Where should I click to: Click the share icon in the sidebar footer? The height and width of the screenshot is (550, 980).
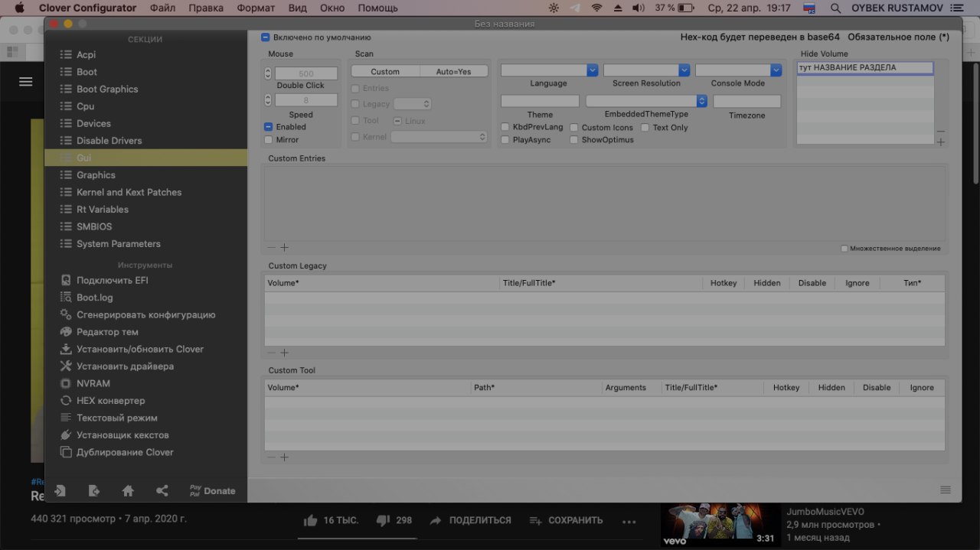point(162,491)
